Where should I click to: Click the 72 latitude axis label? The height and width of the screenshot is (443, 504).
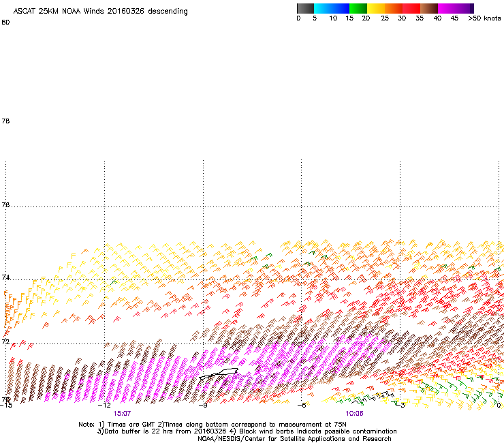tap(5, 341)
